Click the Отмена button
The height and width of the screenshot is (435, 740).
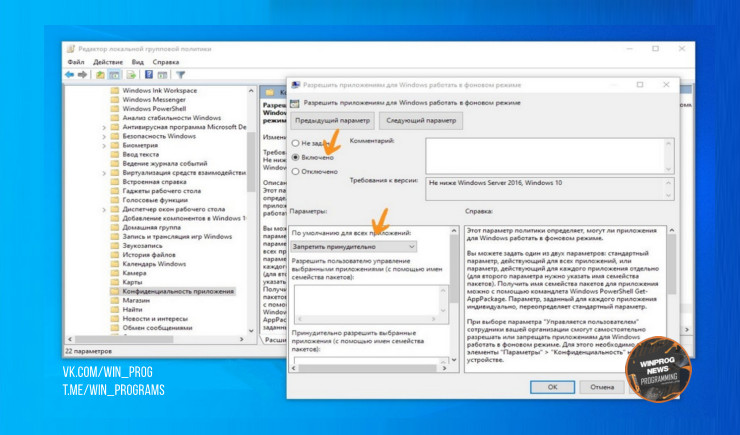click(602, 387)
